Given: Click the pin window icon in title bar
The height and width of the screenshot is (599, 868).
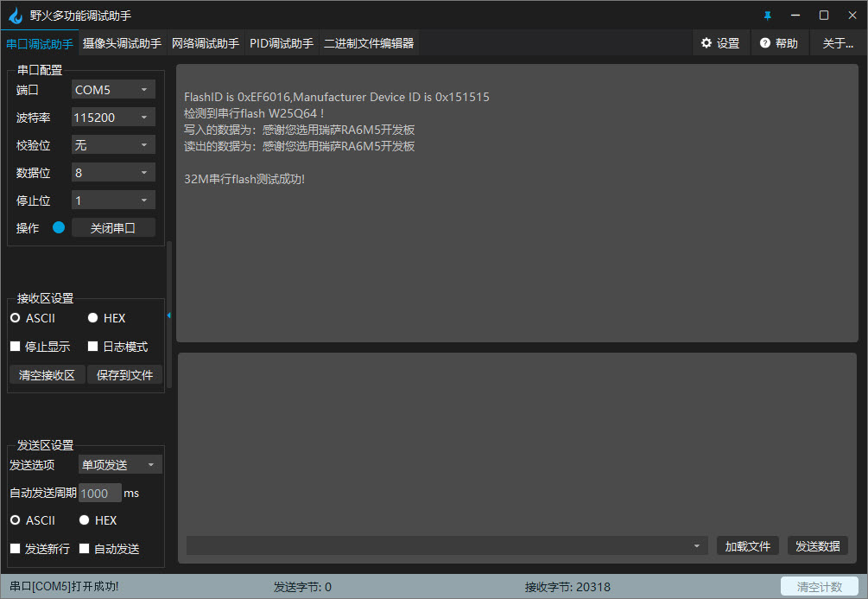Looking at the screenshot, I should [x=767, y=16].
